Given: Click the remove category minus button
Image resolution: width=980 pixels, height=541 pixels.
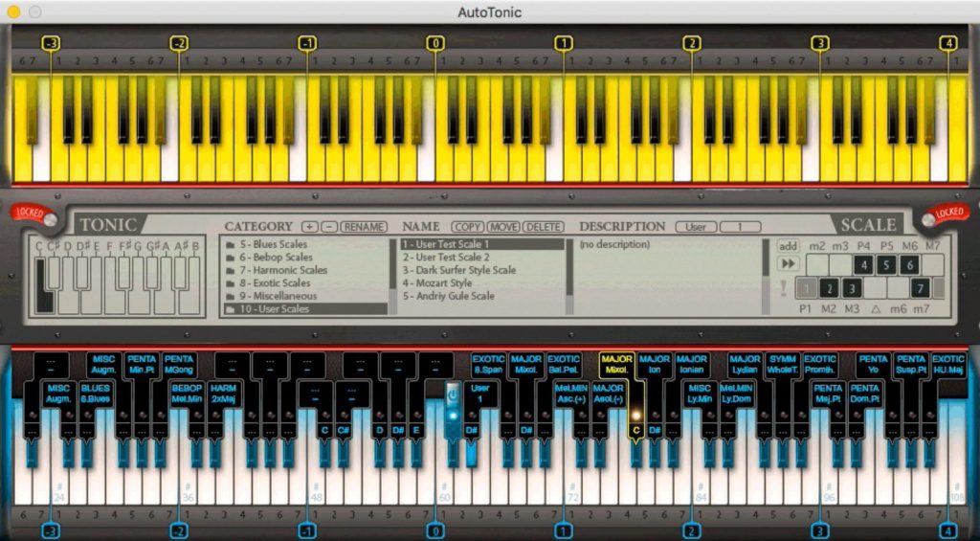Looking at the screenshot, I should pos(328,227).
